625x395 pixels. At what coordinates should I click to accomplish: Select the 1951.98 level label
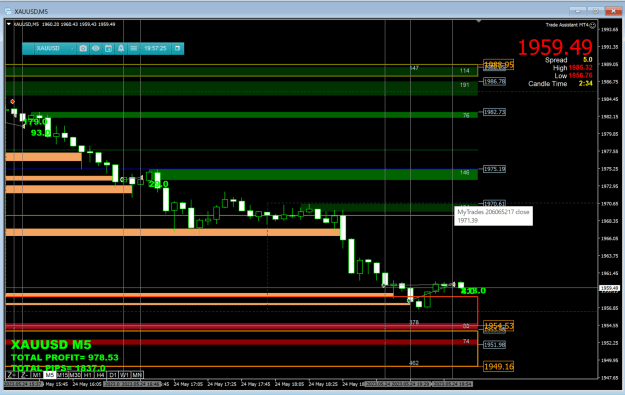(x=494, y=345)
